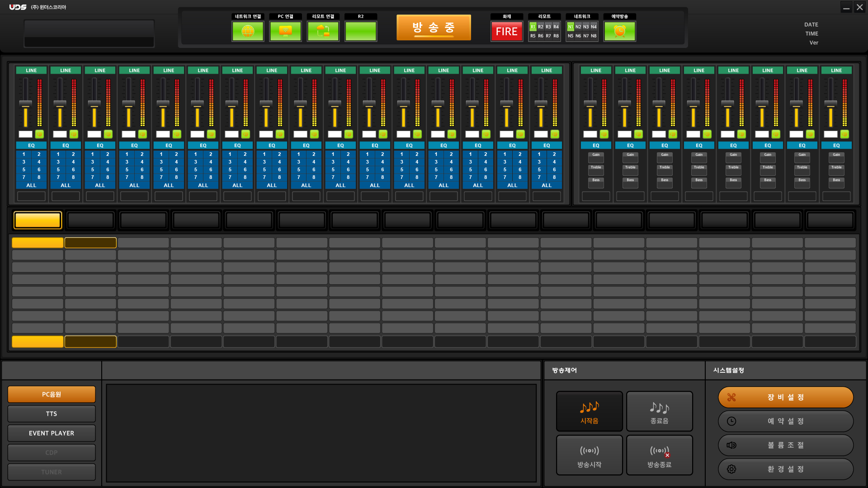This screenshot has width=868, height=488.
Task: Toggle remote indicator R1
Action: [x=533, y=27]
